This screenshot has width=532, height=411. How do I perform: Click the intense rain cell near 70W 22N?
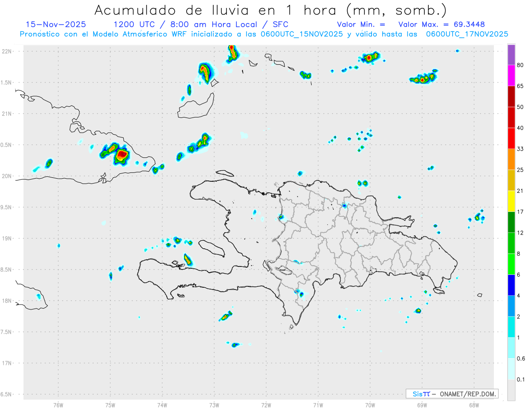(369, 57)
